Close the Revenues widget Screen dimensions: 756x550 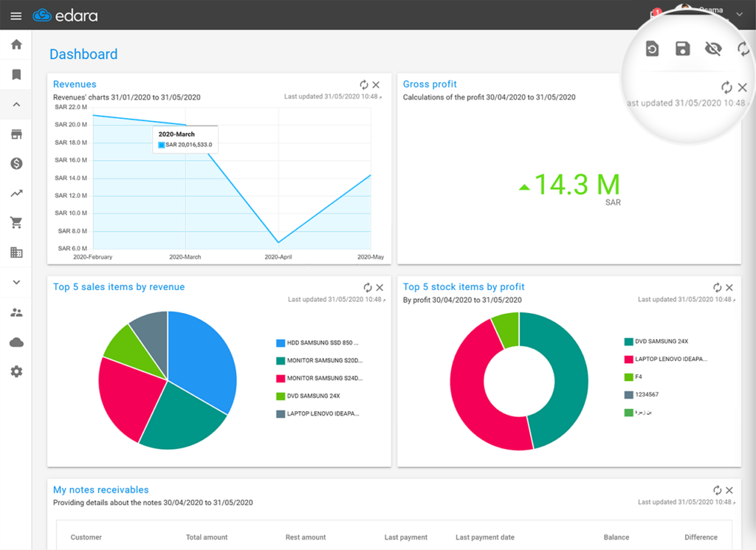tap(376, 85)
